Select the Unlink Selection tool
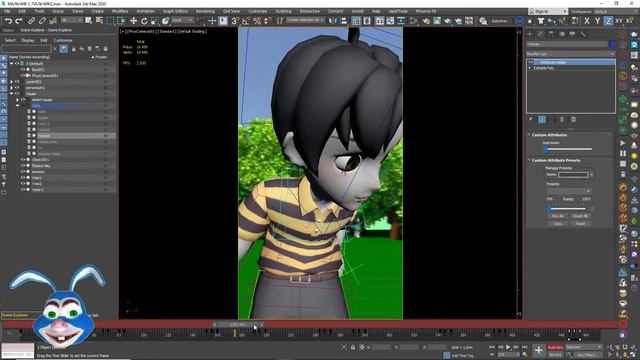Image resolution: width=640 pixels, height=360 pixels. point(42,20)
